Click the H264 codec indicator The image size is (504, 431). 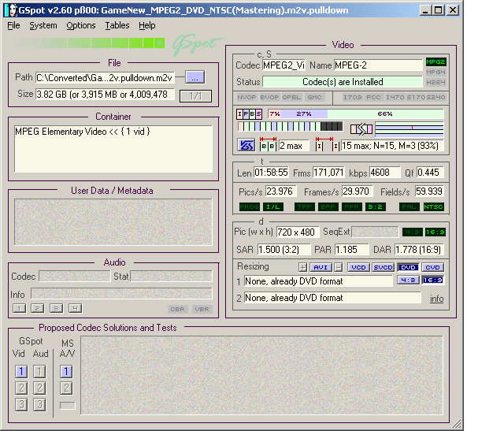(435, 83)
